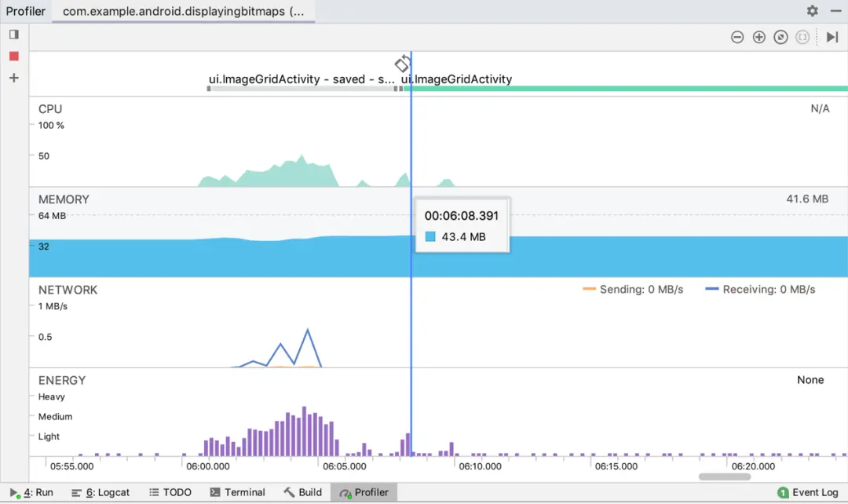Jump to live with the go-to-end icon
The height and width of the screenshot is (504, 848).
(832, 38)
